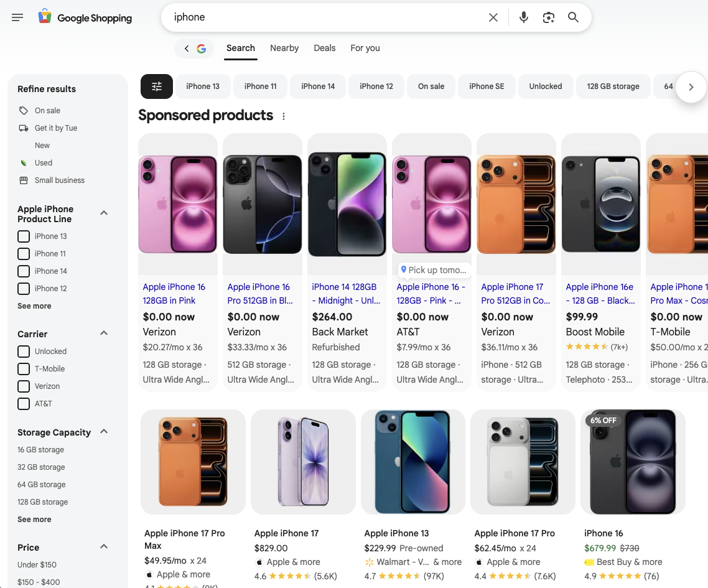Open orange iPhone 17 Pro Max thumbnail
Screen dimensions: 708x588
pyautogui.click(x=193, y=462)
